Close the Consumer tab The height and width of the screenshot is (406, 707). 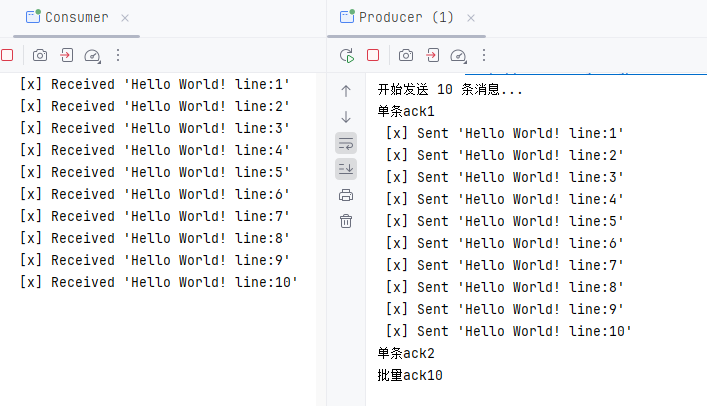(125, 18)
